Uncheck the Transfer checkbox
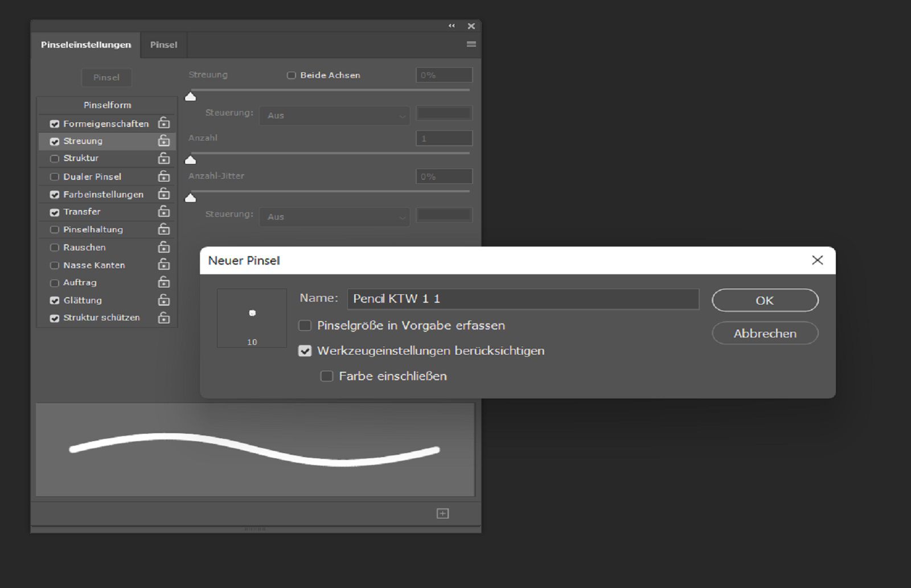 point(55,212)
